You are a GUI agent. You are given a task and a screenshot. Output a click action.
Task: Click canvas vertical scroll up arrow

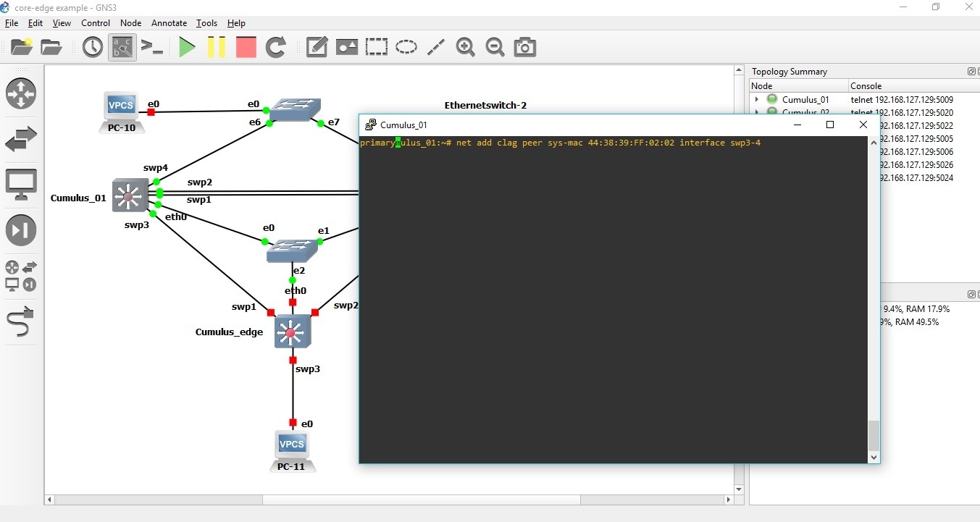click(x=739, y=70)
